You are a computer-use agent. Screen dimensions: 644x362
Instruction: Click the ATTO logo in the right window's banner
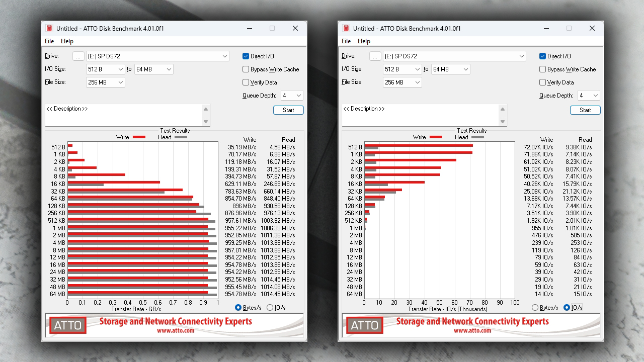365,325
